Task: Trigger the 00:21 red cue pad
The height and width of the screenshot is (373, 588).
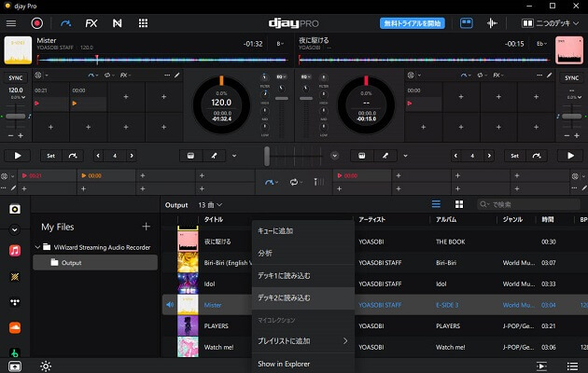Action: (48, 175)
